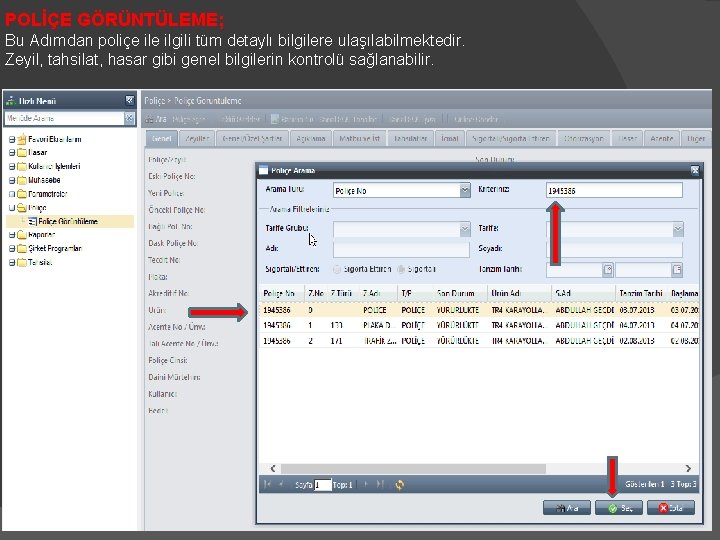This screenshot has height=540, width=720.
Task: Open the Tahsilatlar tab
Action: [411, 138]
